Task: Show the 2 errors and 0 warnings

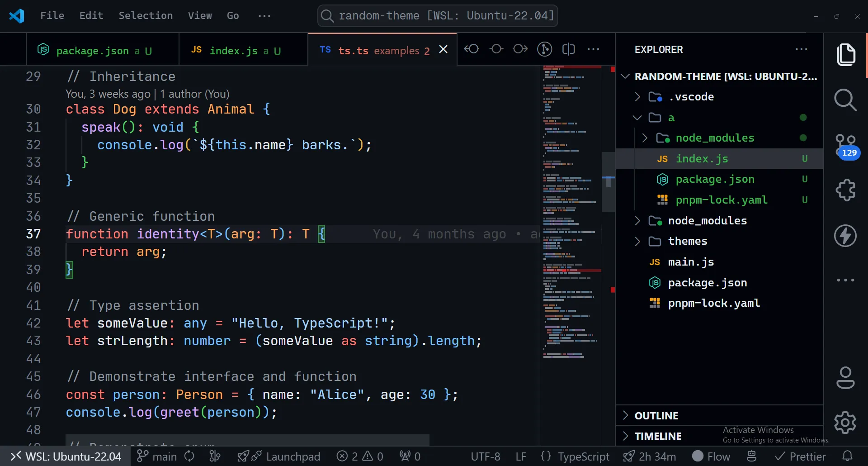Action: point(360,456)
